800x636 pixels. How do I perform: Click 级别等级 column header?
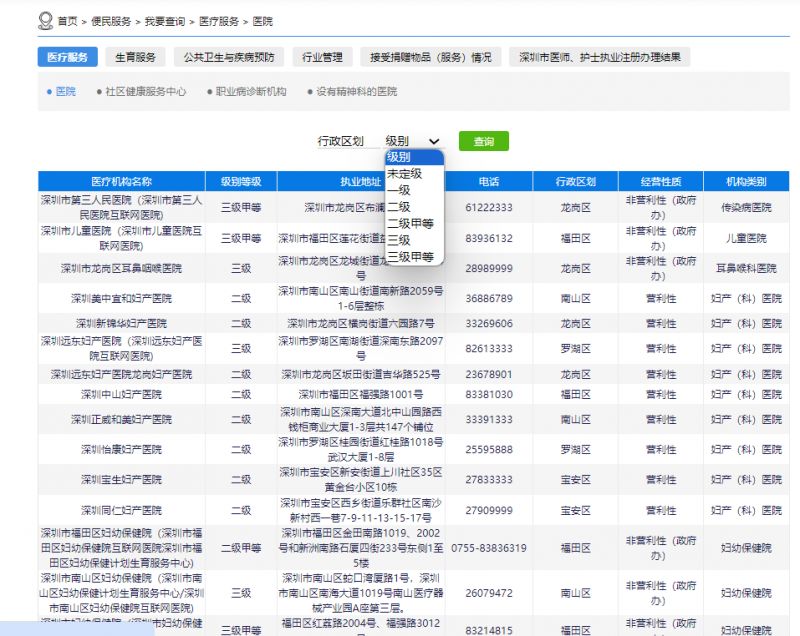[x=241, y=182]
